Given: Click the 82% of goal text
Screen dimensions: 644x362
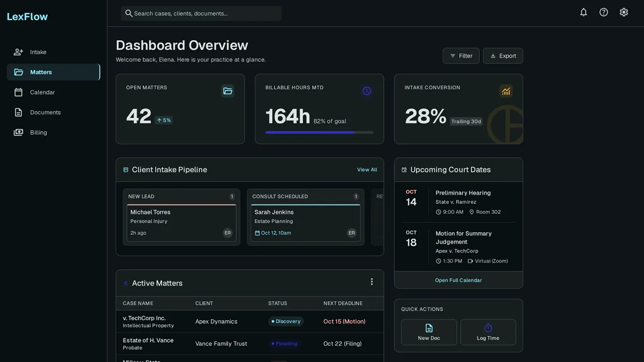Looking at the screenshot, I should click(330, 121).
